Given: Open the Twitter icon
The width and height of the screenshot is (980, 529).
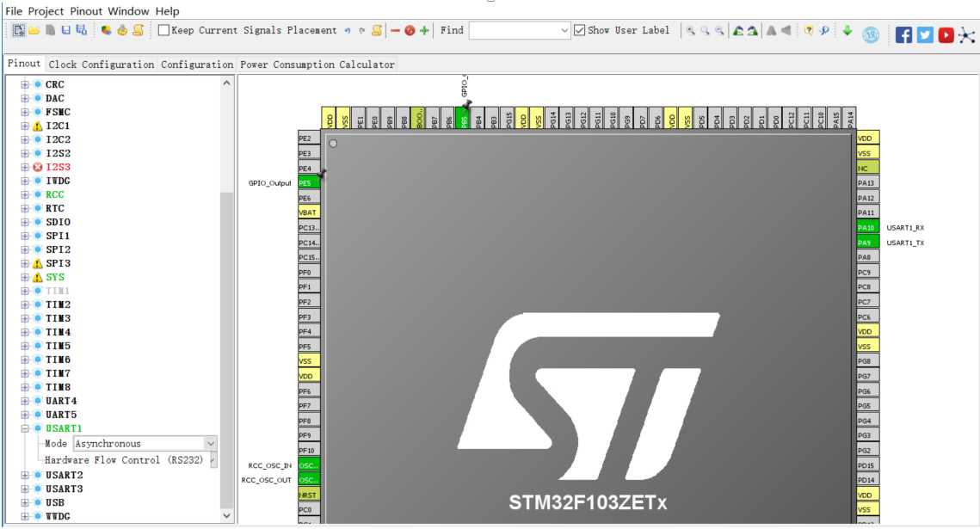Looking at the screenshot, I should point(925,35).
